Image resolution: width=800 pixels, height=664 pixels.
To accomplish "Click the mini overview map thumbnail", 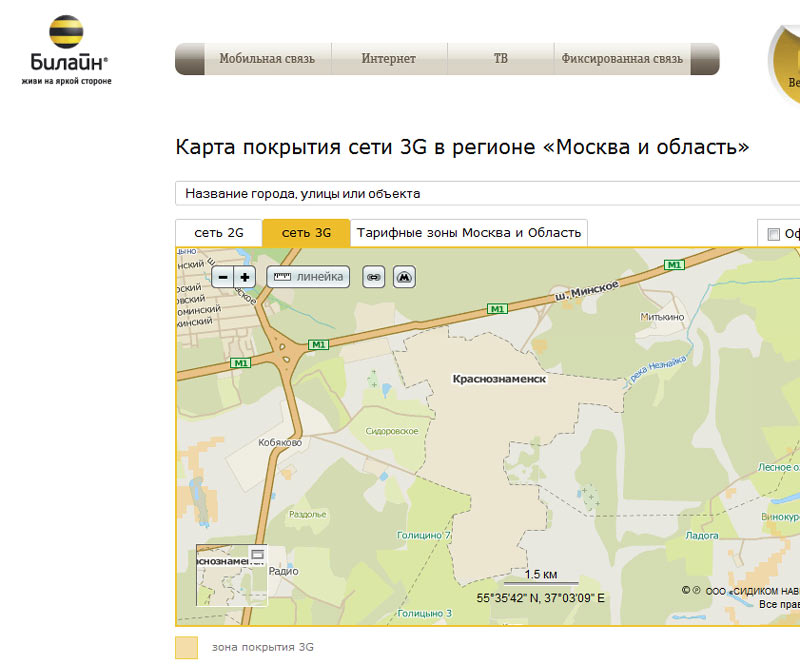I will tap(232, 575).
